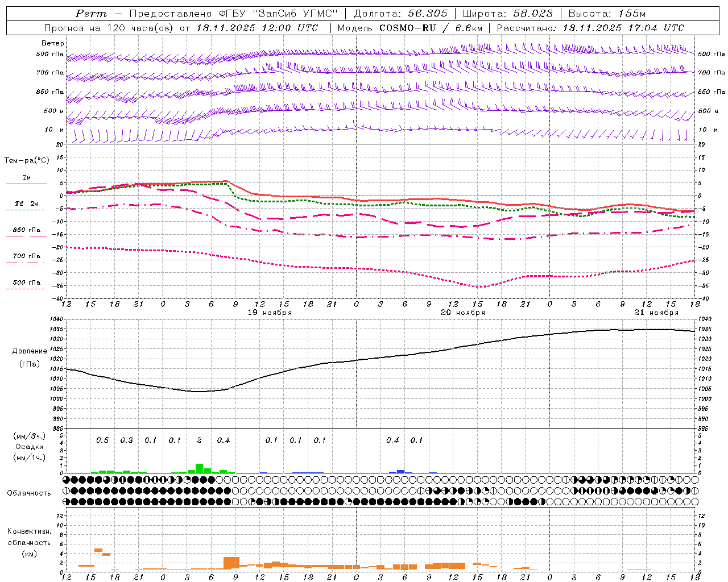Click elevation text 'Высота: 155м'
Screen dimensions: 728x582
coord(607,14)
